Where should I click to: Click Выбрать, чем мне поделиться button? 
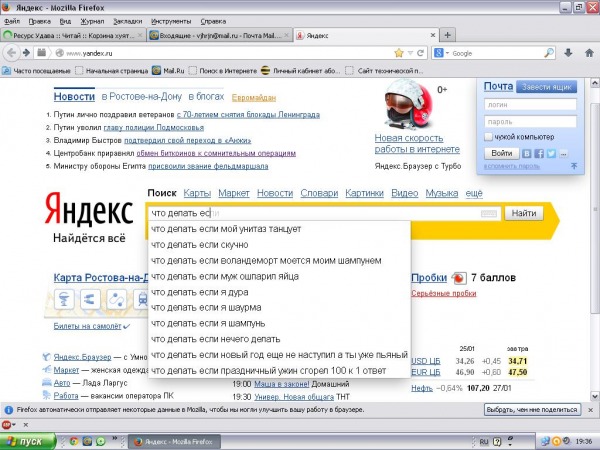pyautogui.click(x=532, y=409)
